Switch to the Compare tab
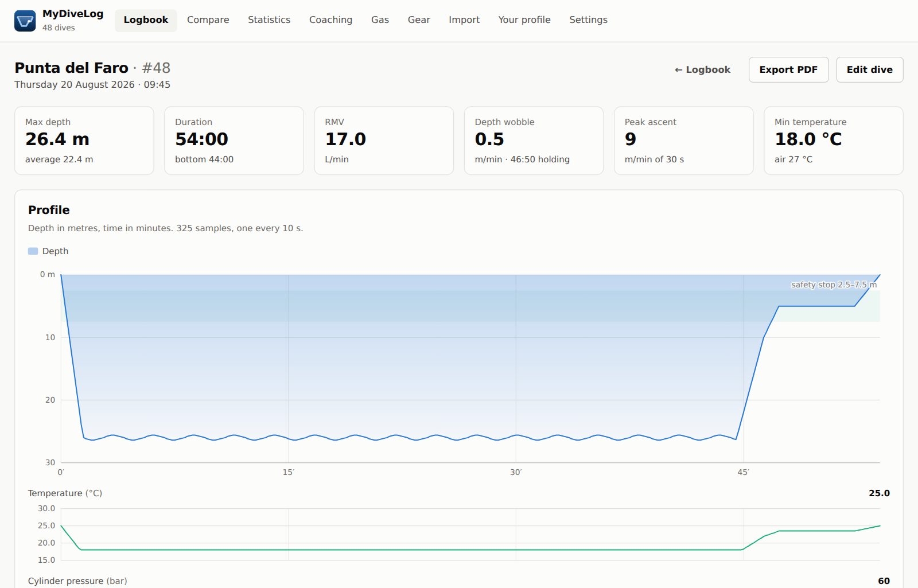The height and width of the screenshot is (588, 918). pyautogui.click(x=208, y=20)
